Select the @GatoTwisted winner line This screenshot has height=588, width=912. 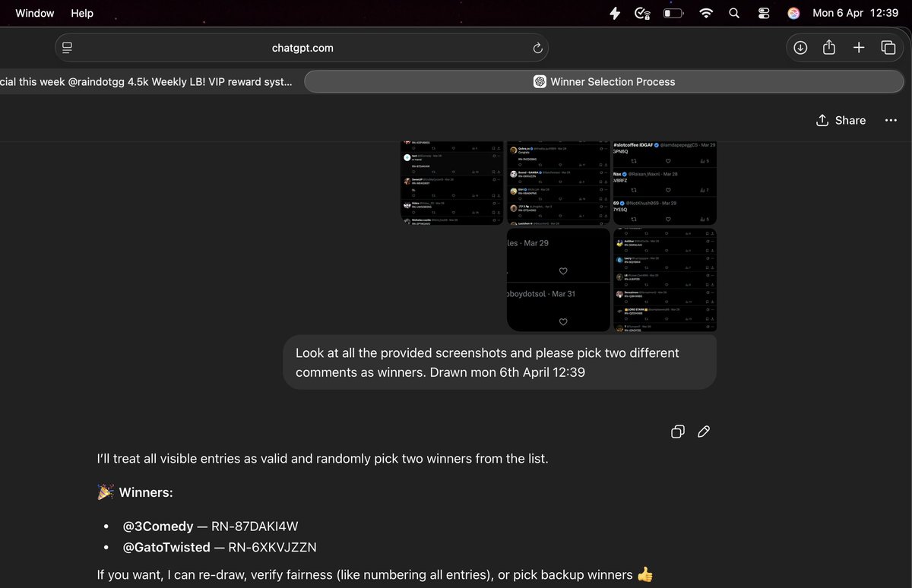click(x=220, y=547)
